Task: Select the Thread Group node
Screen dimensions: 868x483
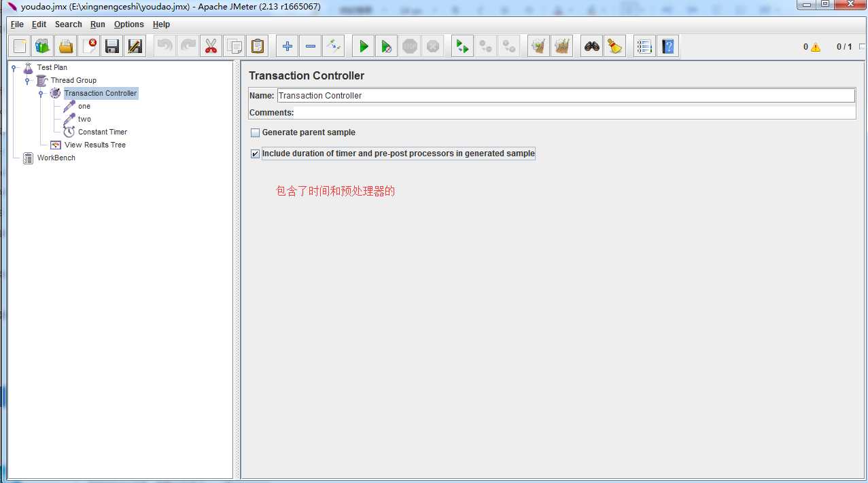Action: [73, 80]
